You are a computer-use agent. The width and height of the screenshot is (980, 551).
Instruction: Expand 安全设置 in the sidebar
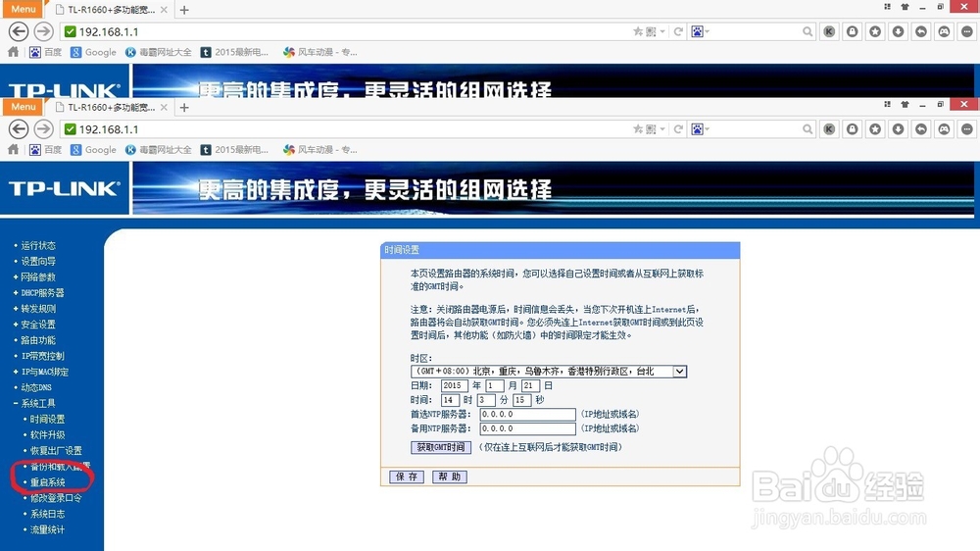click(x=38, y=325)
